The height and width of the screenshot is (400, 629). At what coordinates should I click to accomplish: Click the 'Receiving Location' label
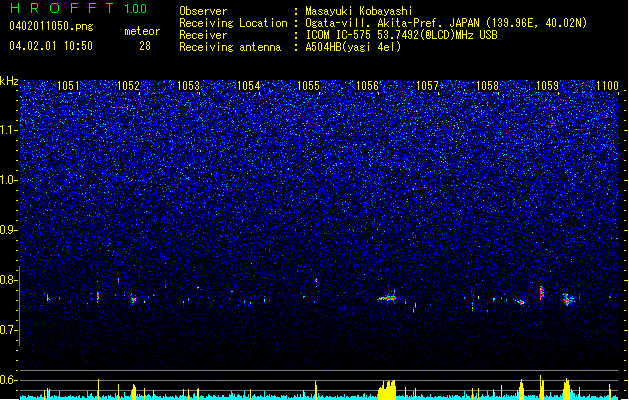click(x=233, y=23)
